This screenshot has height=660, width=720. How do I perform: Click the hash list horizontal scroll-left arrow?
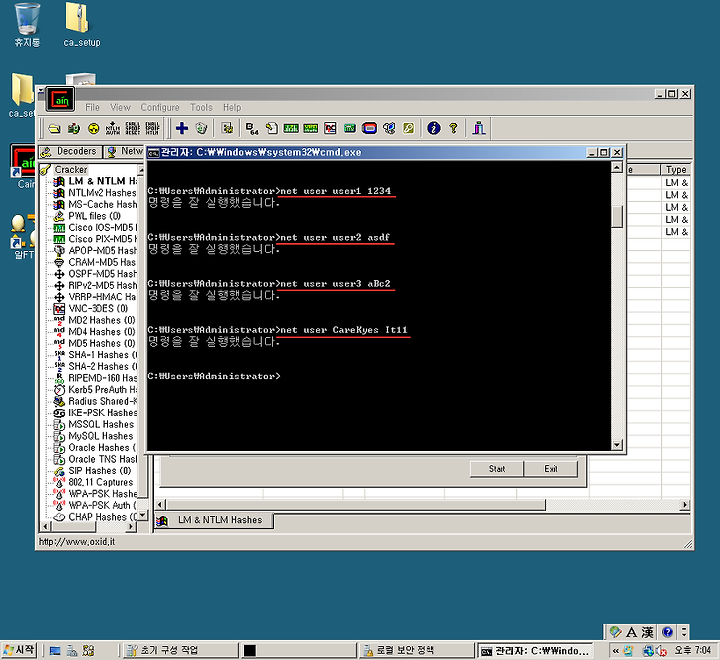(x=160, y=505)
